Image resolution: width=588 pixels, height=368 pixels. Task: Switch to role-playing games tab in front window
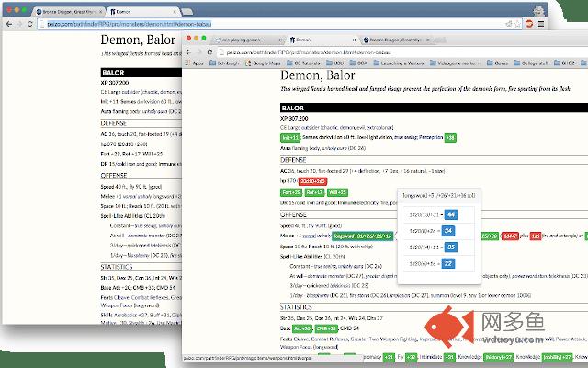(x=247, y=40)
